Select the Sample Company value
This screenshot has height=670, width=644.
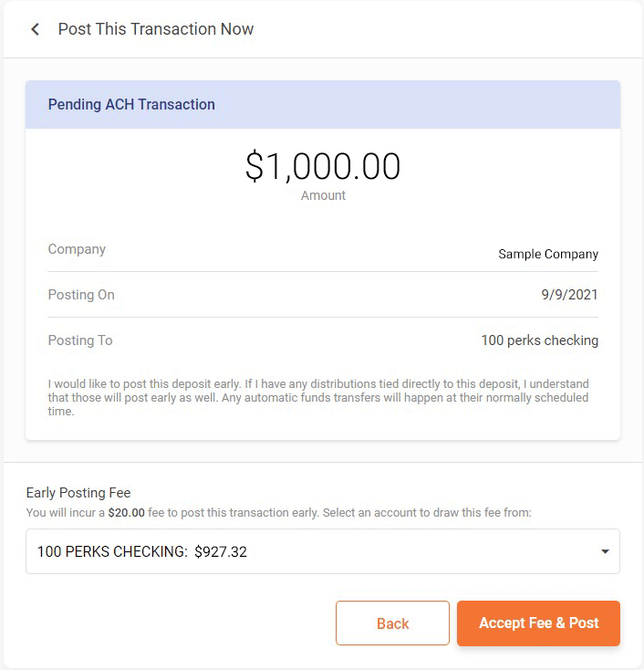click(x=548, y=254)
